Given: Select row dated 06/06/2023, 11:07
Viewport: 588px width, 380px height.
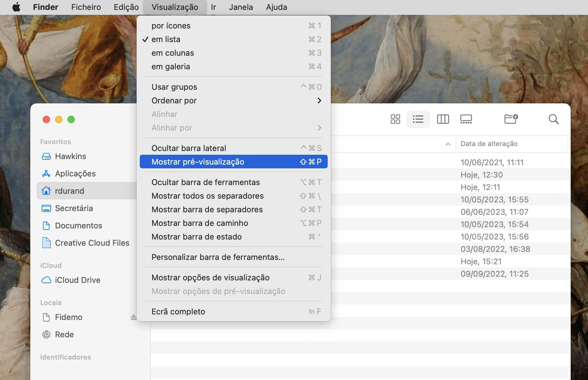Looking at the screenshot, I should tap(450, 212).
